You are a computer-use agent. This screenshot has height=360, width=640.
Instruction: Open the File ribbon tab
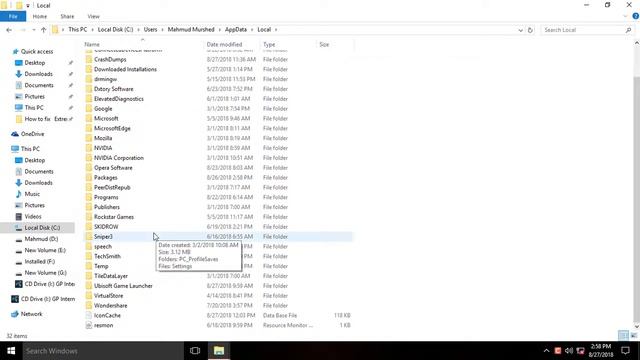(13, 16)
